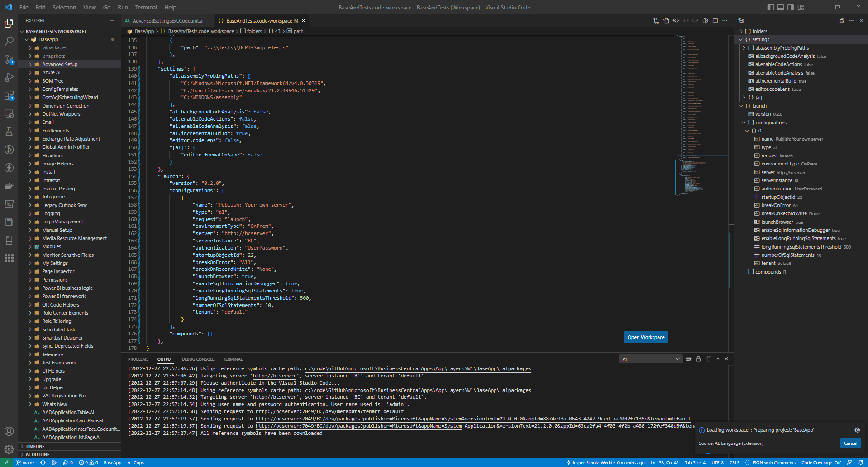Open the Accounts icon in activity bar
868x467 pixels.
click(9, 431)
